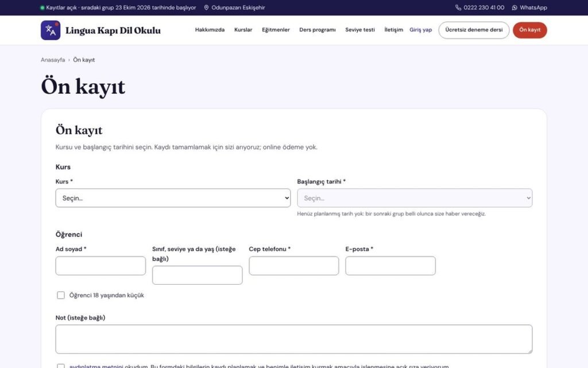Open the Başlangıç tarihi dropdown
The image size is (588, 368).
coord(415,198)
